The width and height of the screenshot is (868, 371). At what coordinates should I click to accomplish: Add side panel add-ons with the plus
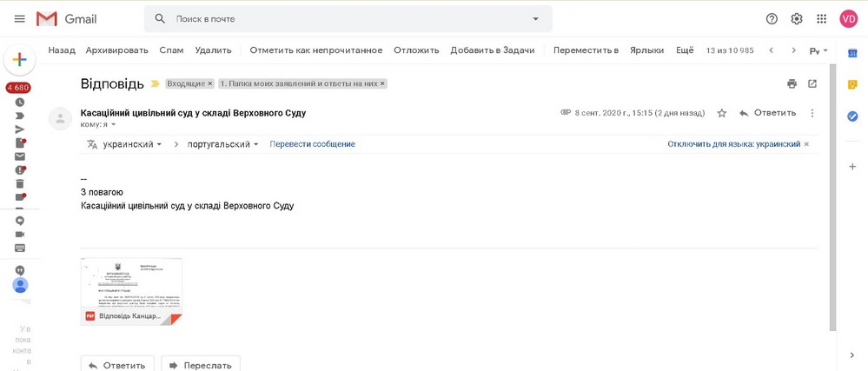[x=852, y=166]
